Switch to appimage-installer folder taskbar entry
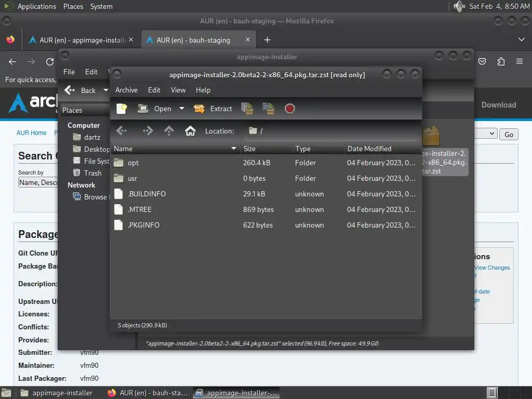Screen dimensions: 532x399 [56, 393]
